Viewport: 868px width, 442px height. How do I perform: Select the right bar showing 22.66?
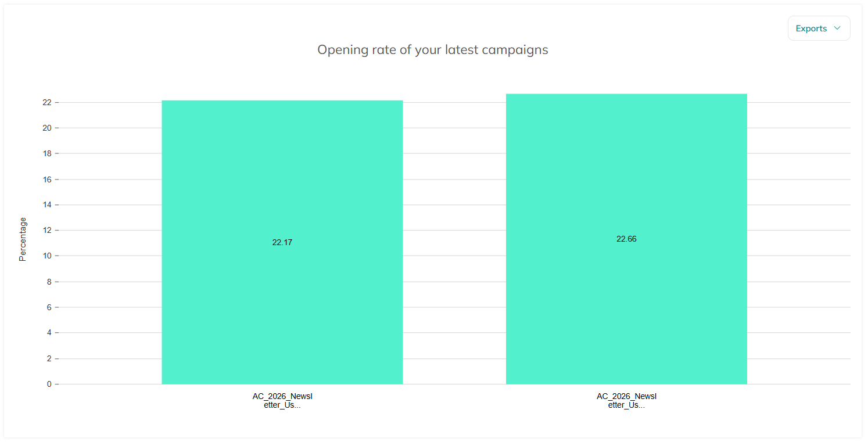tap(626, 239)
